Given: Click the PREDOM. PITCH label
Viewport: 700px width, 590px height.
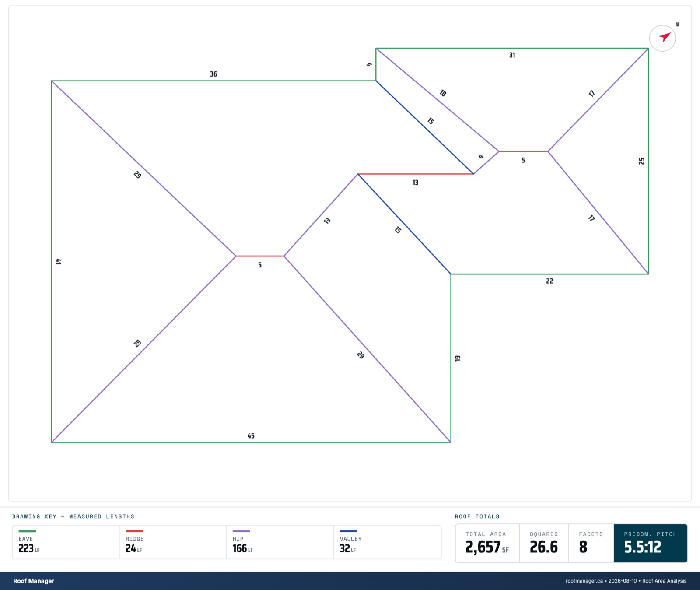Looking at the screenshot, I should pos(650,534).
